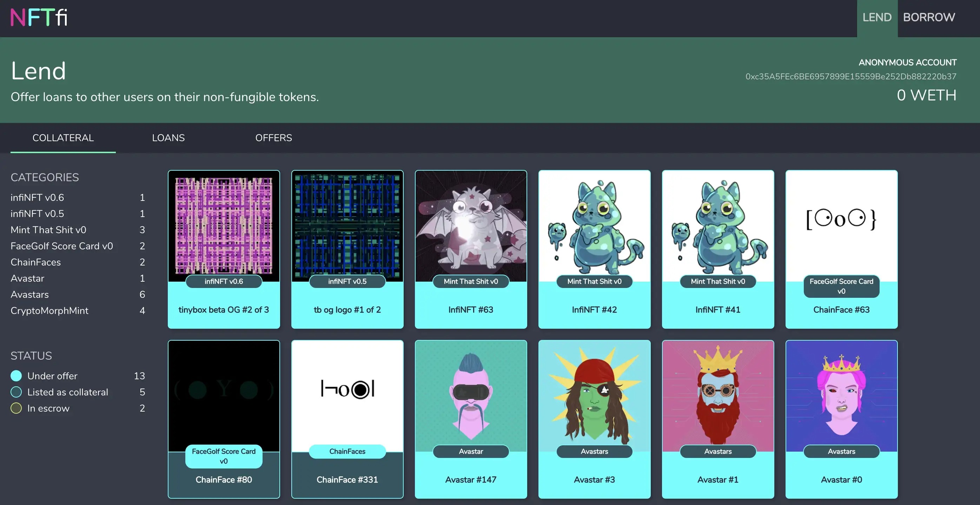Open the BORROW page
This screenshot has width=980, height=505.
[x=929, y=18]
